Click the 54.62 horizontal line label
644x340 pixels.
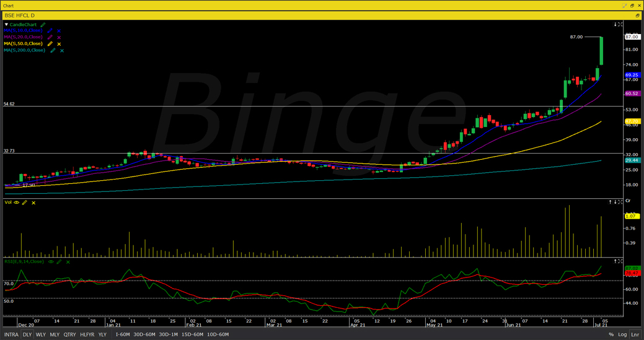[x=9, y=104]
